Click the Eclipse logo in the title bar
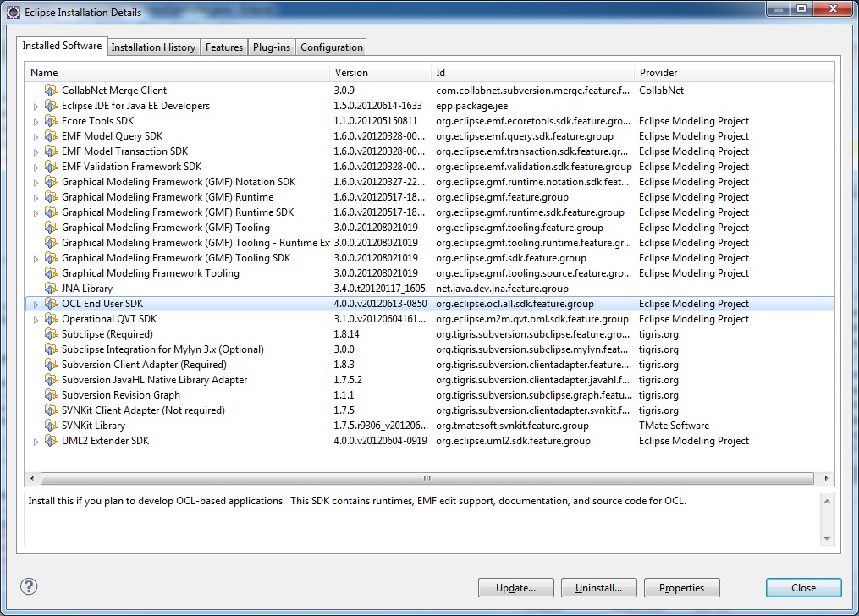Screen dimensions: 859x616 pos(14,12)
